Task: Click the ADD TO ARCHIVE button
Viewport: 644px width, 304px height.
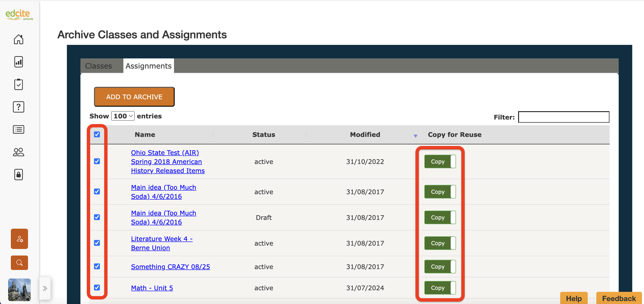Action: pyautogui.click(x=134, y=97)
